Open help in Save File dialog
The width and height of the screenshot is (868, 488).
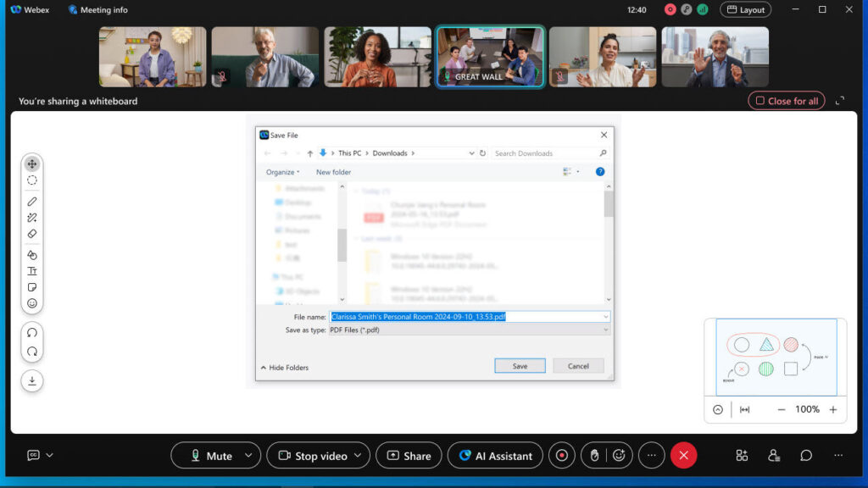(x=600, y=172)
